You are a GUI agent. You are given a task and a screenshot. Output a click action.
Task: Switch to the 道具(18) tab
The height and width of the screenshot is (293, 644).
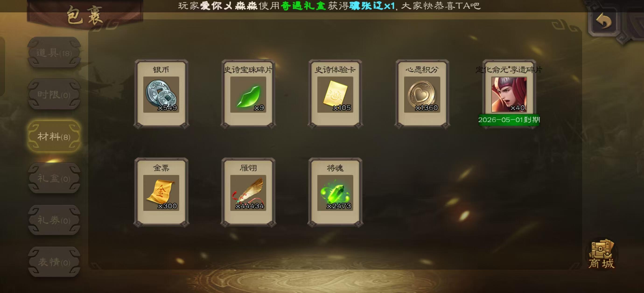pos(54,53)
